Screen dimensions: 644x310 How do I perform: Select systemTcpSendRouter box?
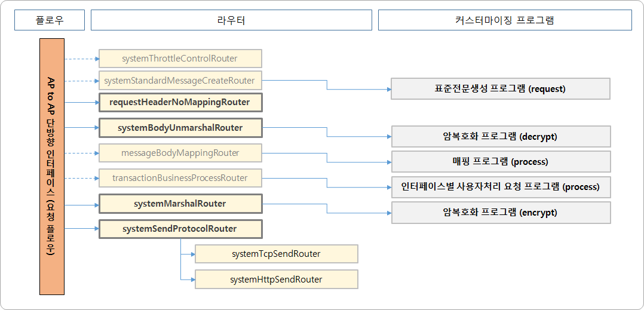(x=277, y=254)
